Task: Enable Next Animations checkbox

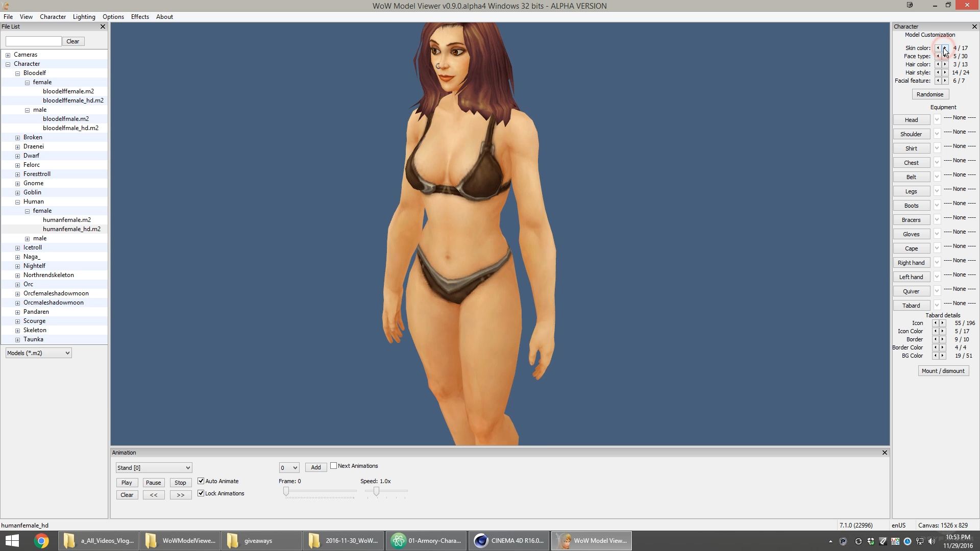Action: coord(333,466)
